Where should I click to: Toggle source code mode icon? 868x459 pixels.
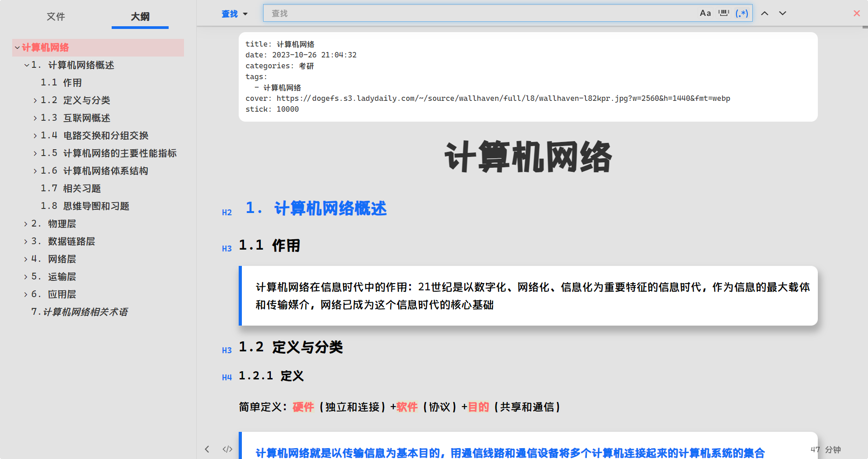coord(227,449)
